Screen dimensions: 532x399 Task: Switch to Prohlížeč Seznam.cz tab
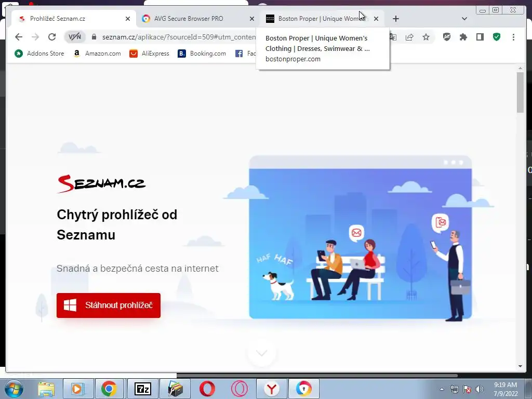(74, 19)
